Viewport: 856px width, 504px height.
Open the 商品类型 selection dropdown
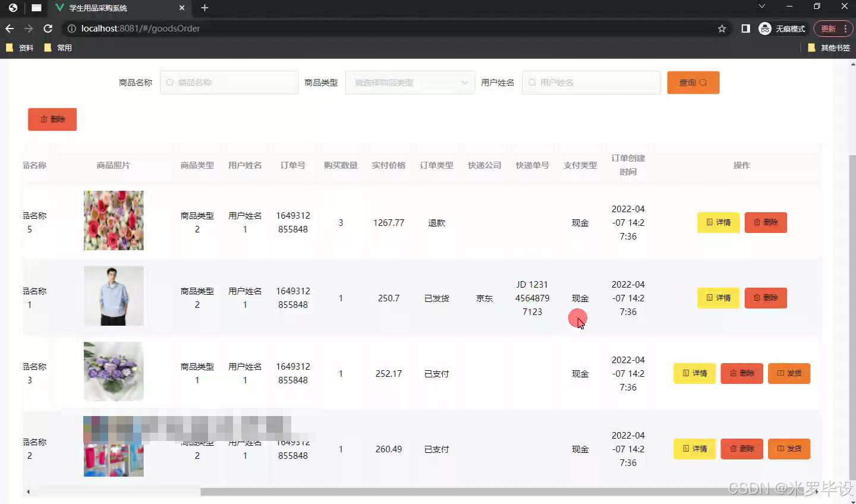pyautogui.click(x=410, y=83)
